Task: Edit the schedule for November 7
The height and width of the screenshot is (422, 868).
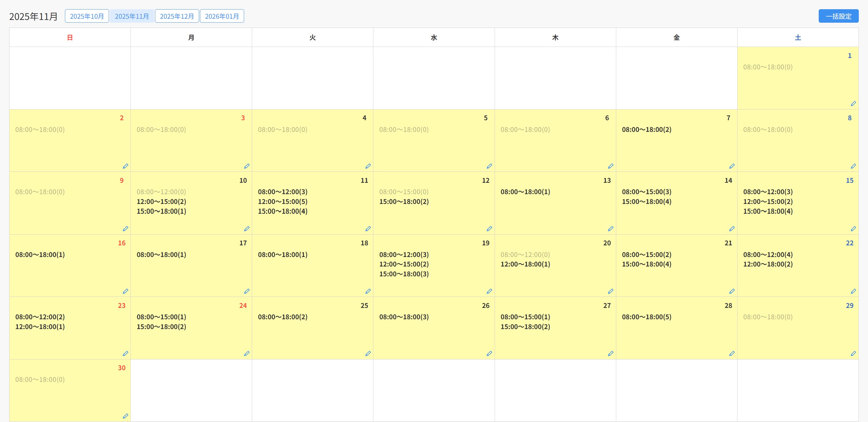Action: tap(732, 166)
